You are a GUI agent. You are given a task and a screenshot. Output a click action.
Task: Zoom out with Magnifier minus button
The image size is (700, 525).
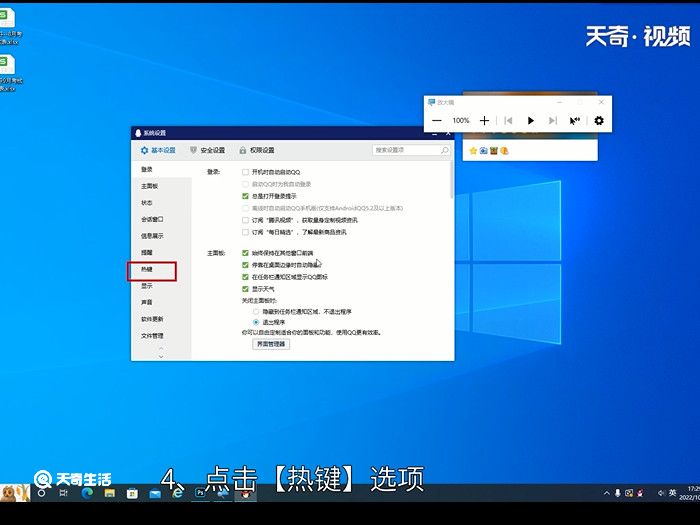[437, 121]
